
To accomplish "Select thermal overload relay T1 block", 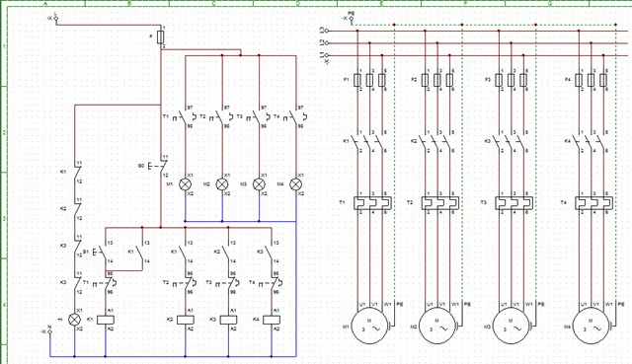I will click(372, 202).
